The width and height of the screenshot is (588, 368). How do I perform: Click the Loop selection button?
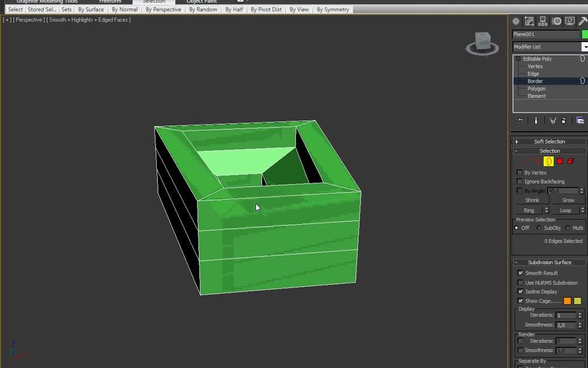(x=565, y=210)
